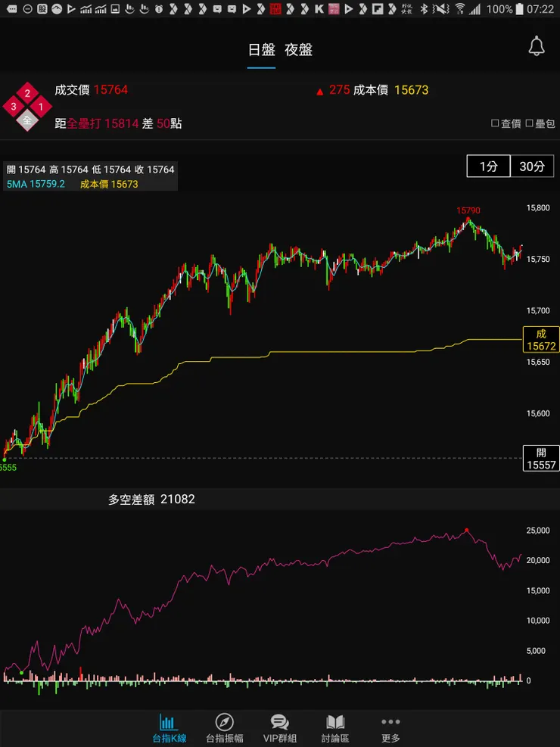
Task: Tap the 開 15557 opening price tag
Action: point(541,459)
